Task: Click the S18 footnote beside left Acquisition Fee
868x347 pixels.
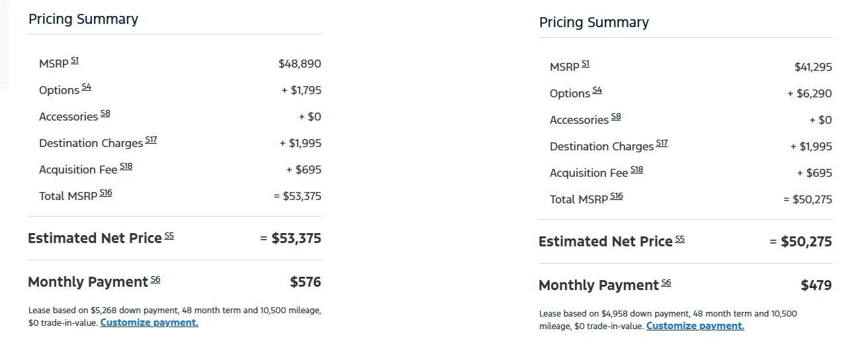Action: 126,166
